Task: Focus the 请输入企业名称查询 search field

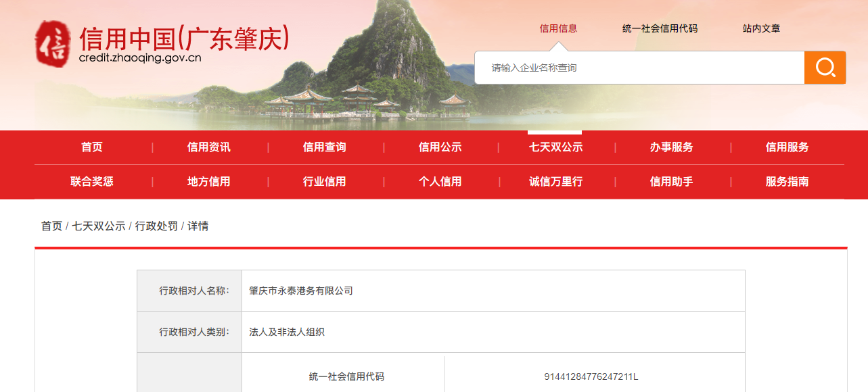Action: pyautogui.click(x=639, y=68)
